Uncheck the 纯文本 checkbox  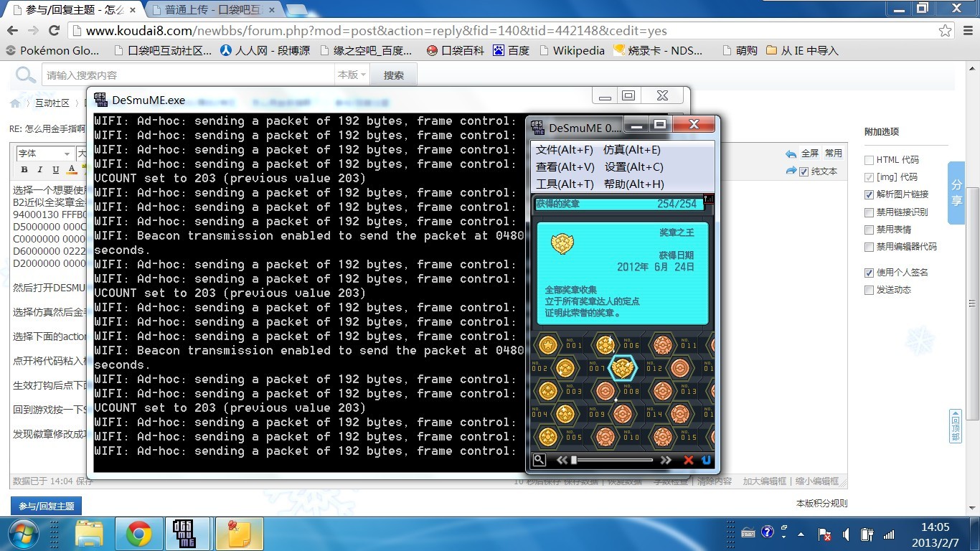click(x=804, y=171)
